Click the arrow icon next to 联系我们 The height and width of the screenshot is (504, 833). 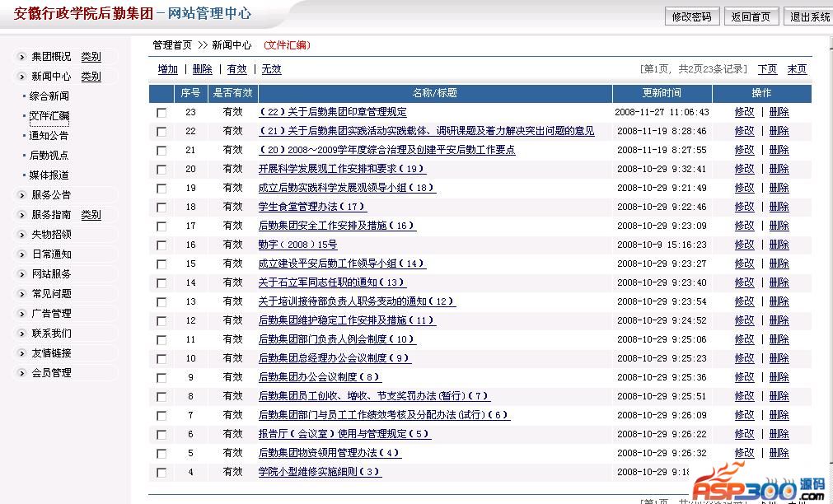[21, 334]
